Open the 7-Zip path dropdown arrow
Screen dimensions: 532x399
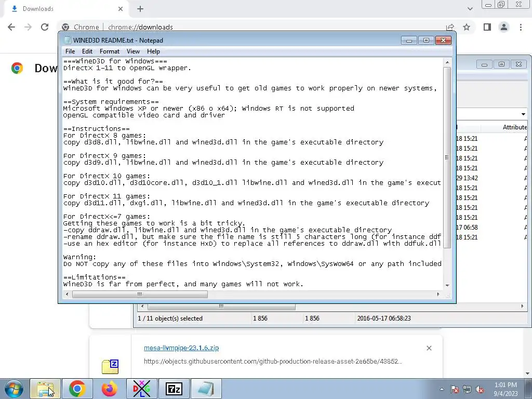pos(523,114)
